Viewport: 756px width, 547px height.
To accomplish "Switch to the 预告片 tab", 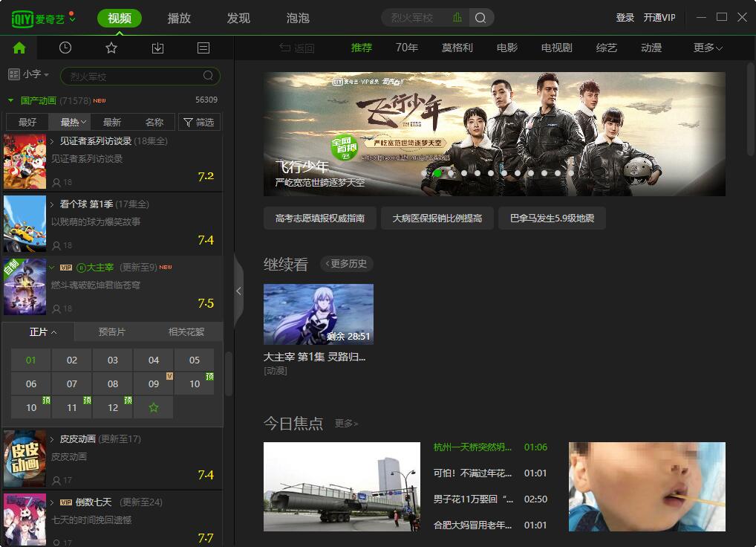I will [111, 332].
